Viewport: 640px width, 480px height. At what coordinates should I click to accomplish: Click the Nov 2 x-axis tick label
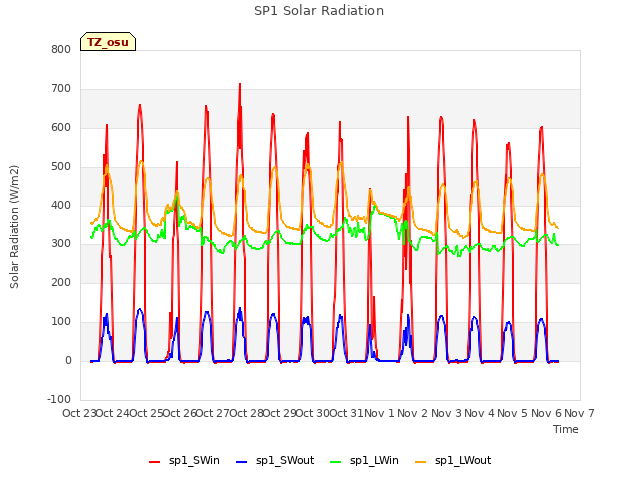(x=412, y=413)
